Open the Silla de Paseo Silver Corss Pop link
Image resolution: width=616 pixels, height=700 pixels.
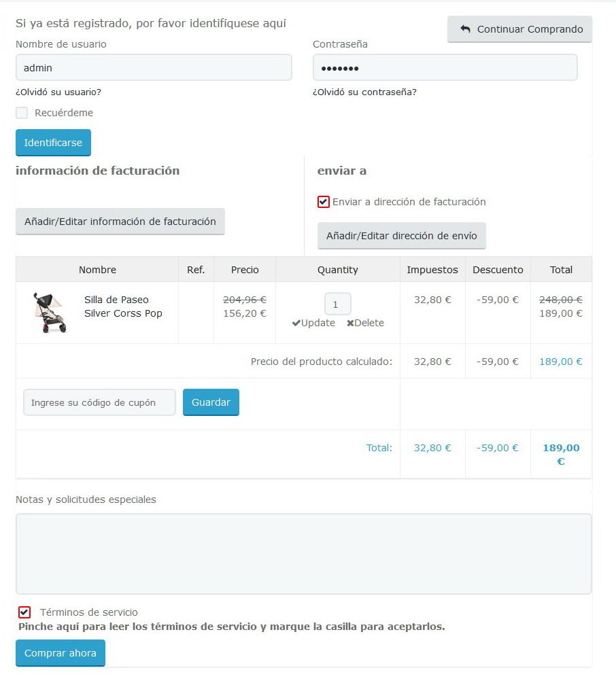point(123,307)
